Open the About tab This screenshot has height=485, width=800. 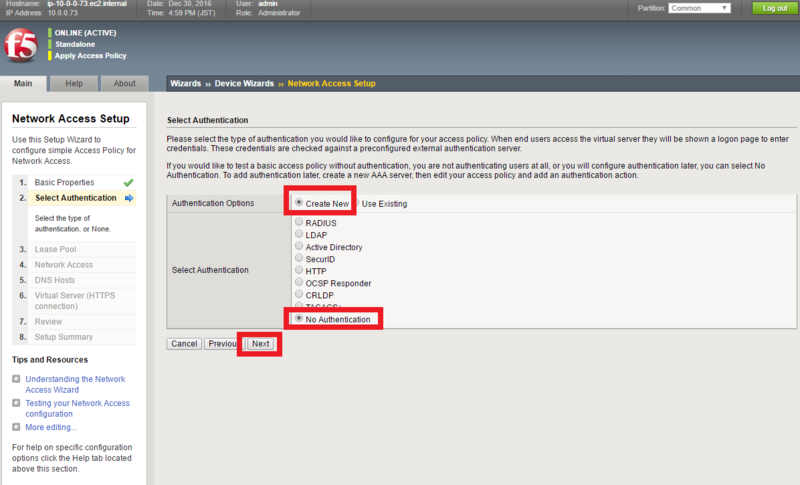pyautogui.click(x=124, y=84)
